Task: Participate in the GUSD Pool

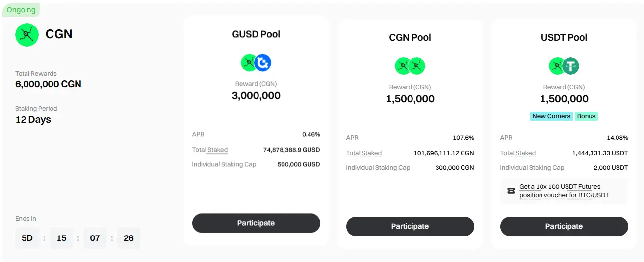Action: coord(256,223)
